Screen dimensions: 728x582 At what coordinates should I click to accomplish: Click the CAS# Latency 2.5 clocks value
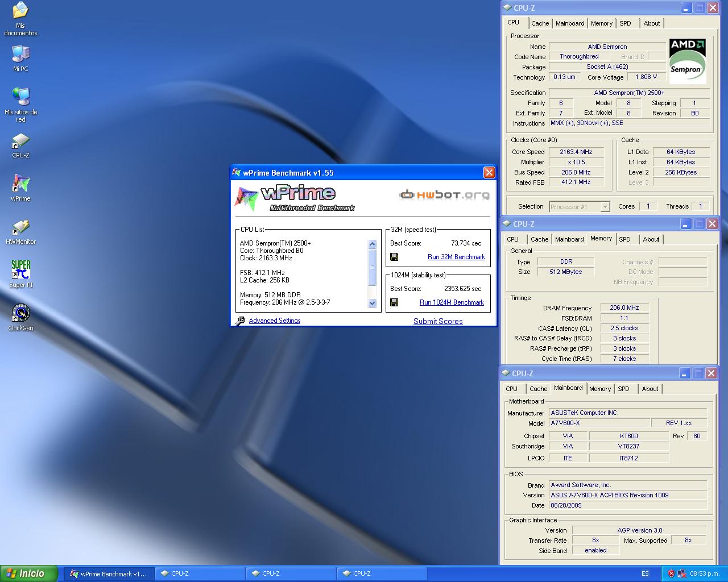pyautogui.click(x=624, y=328)
